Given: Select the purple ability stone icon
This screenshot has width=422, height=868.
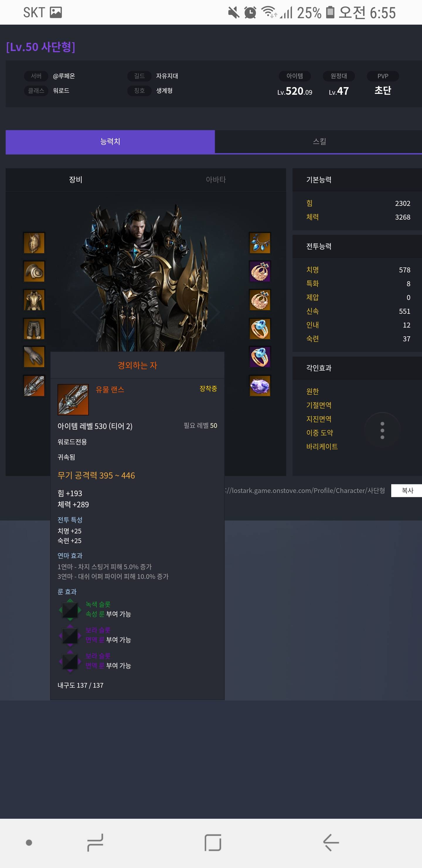Looking at the screenshot, I should point(260,386).
